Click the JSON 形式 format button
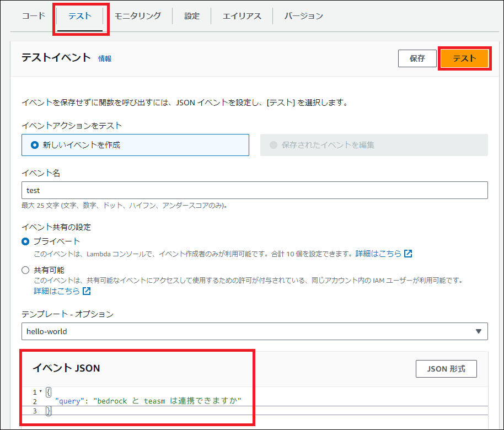 [x=446, y=369]
